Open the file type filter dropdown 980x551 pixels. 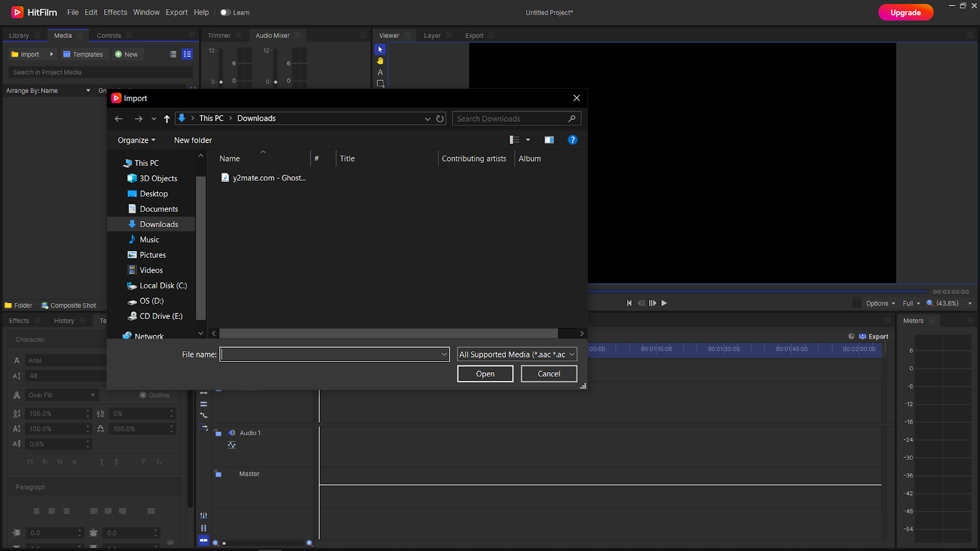click(x=517, y=354)
